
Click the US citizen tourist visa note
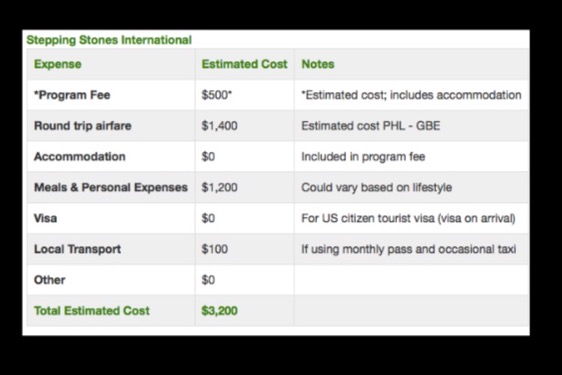409,218
